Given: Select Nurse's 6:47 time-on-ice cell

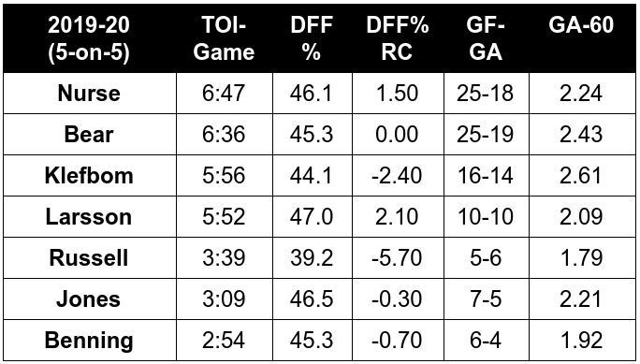Looking at the screenshot, I should (224, 93).
